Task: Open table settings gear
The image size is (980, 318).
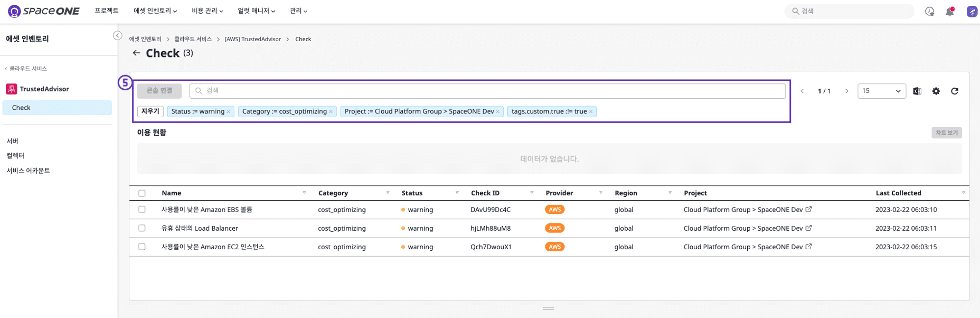Action: (x=936, y=91)
